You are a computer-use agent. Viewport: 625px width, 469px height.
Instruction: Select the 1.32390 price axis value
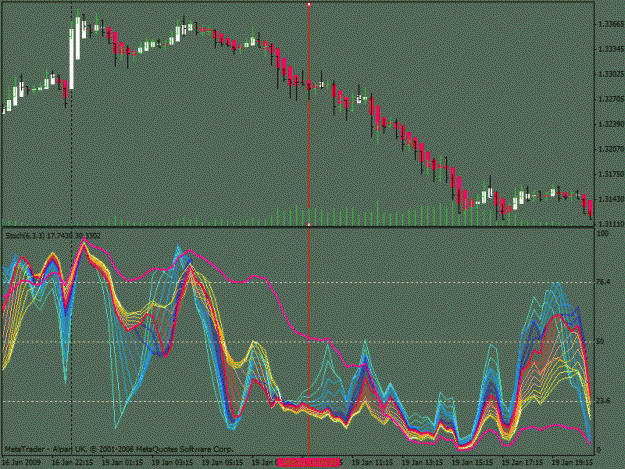pyautogui.click(x=611, y=124)
